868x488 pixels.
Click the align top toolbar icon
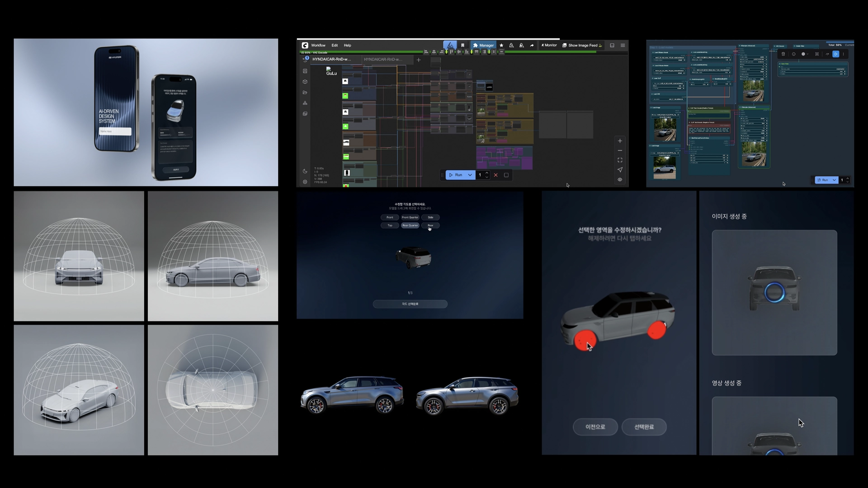click(451, 52)
